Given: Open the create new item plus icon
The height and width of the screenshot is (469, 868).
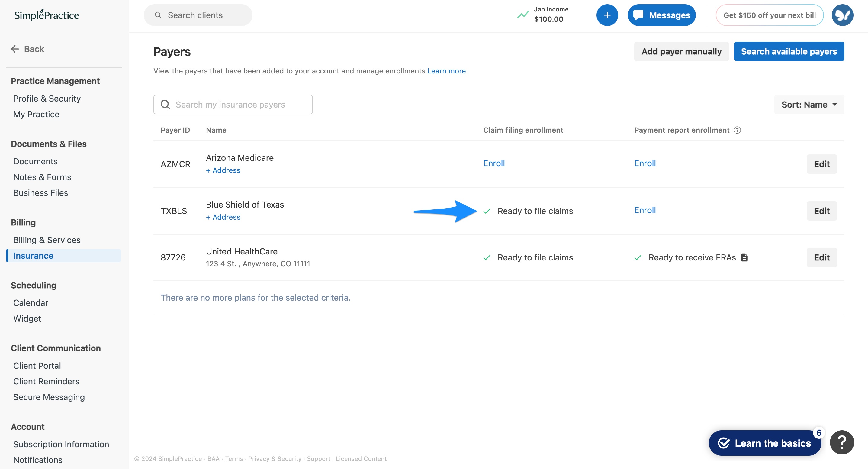Looking at the screenshot, I should [x=607, y=15].
